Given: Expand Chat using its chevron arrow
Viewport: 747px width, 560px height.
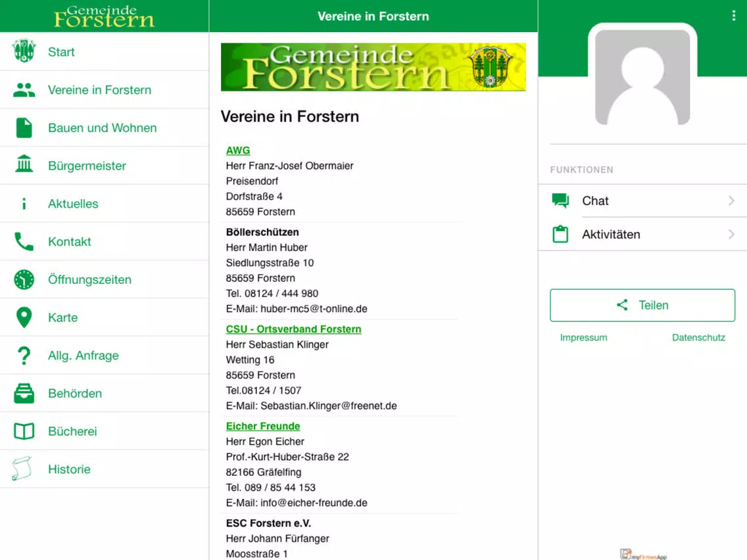Looking at the screenshot, I should pos(731,201).
